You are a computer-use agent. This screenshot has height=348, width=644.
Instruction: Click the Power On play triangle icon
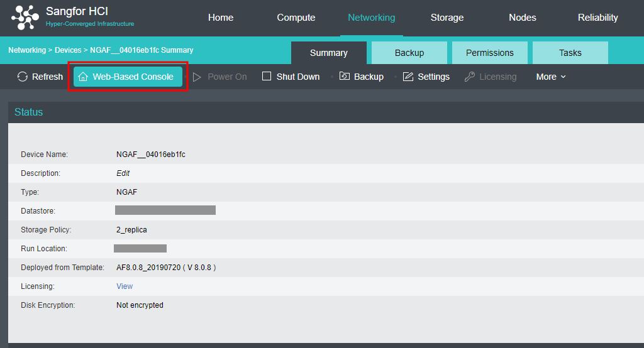point(197,77)
